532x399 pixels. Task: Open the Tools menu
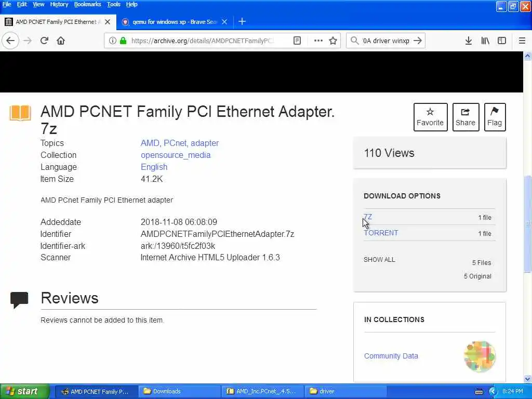coord(114,4)
